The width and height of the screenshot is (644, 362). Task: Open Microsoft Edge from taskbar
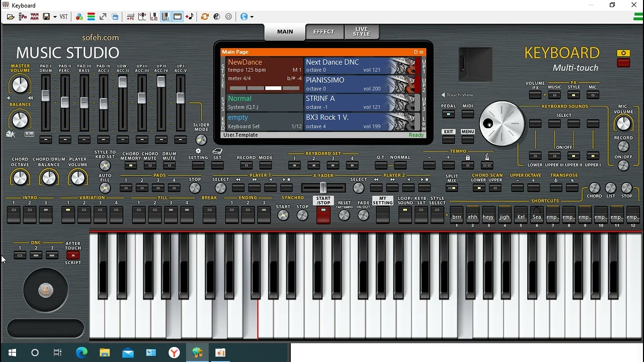coord(82,352)
